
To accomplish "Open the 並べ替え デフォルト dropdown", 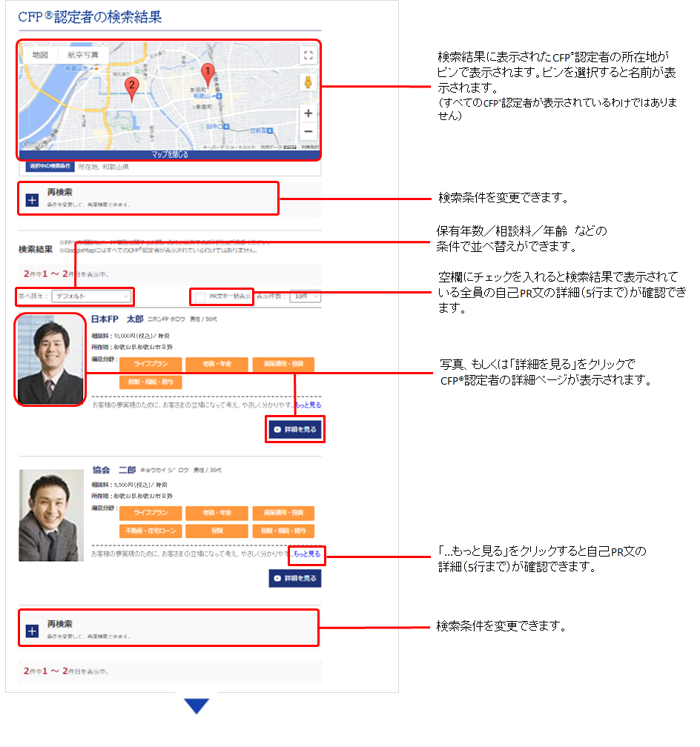I will pos(92,296).
